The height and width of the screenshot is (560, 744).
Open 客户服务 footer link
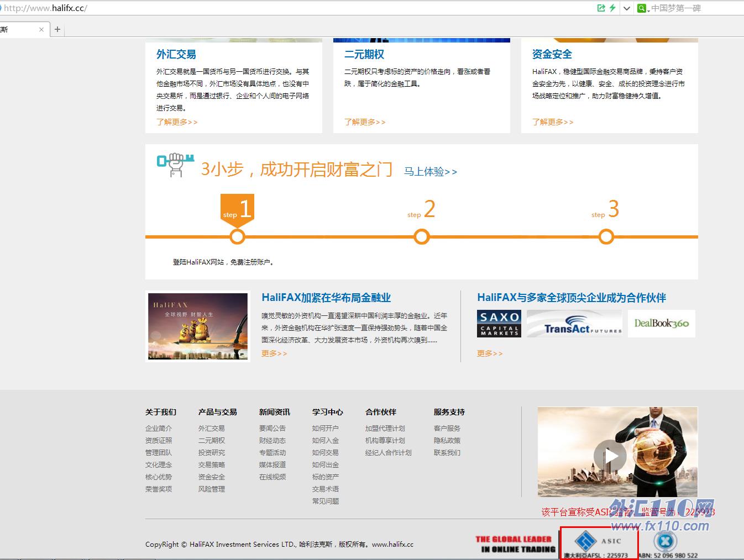(x=447, y=429)
